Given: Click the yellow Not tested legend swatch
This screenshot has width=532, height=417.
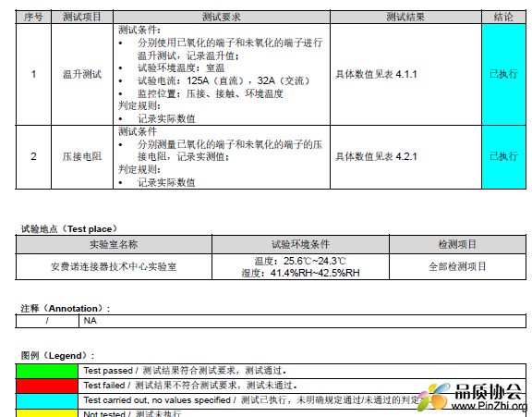Looking at the screenshot, I should click(47, 413).
